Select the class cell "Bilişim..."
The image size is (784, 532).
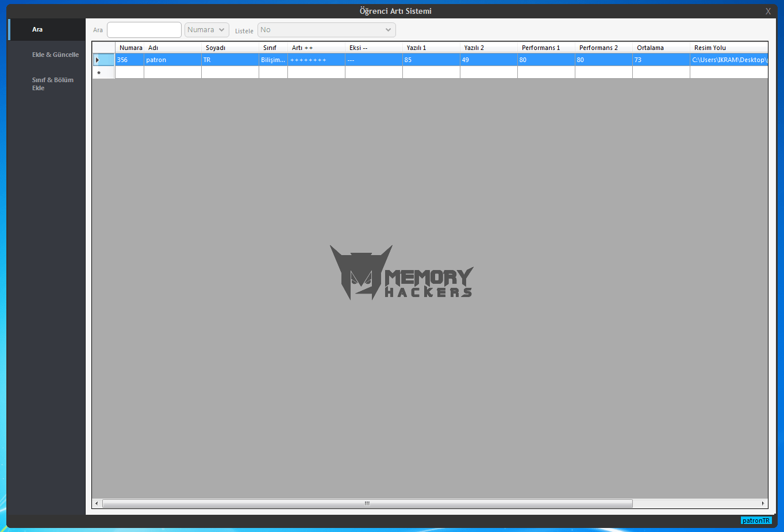274,60
